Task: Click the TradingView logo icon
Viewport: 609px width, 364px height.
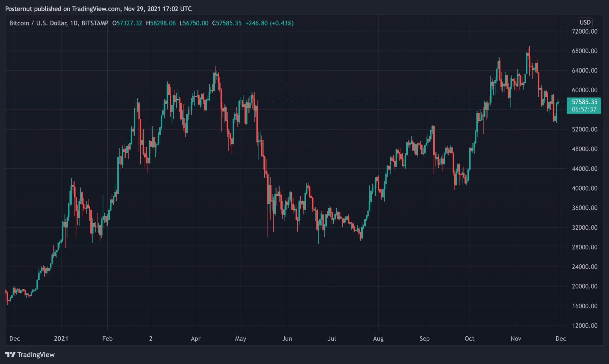Action: 10,354
